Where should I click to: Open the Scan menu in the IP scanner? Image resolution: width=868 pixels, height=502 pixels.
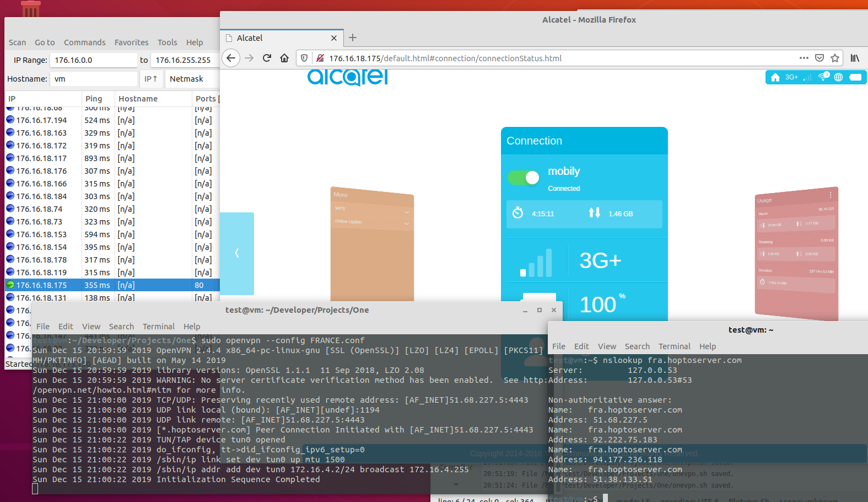coord(17,42)
